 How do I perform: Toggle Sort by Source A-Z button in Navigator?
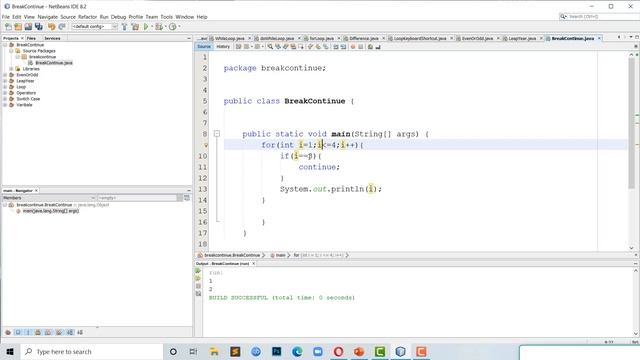[80, 332]
